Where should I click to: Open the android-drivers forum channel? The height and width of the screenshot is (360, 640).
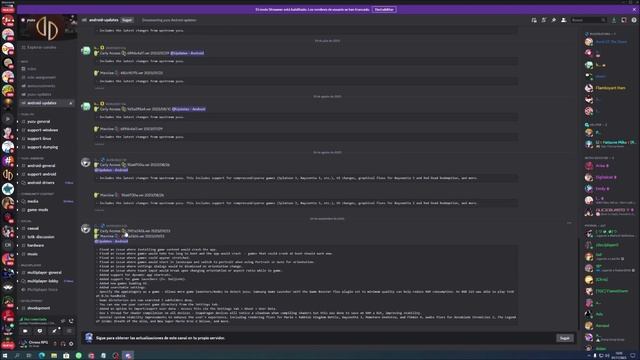[x=41, y=183]
